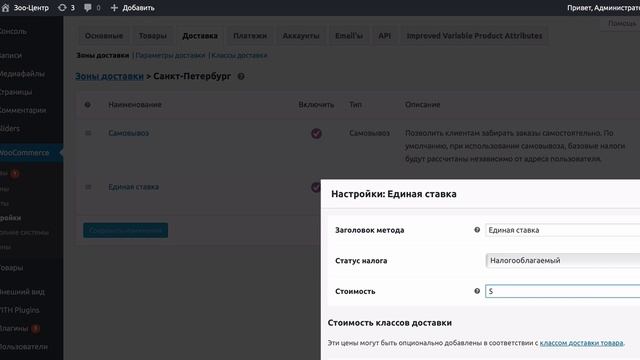
Task: Click the Включить column header
Action: pyautogui.click(x=316, y=105)
